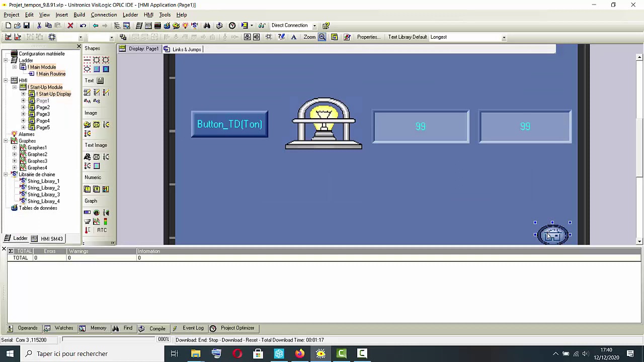Close the project navigation pane
The width and height of the screenshot is (644, 362).
click(x=78, y=47)
